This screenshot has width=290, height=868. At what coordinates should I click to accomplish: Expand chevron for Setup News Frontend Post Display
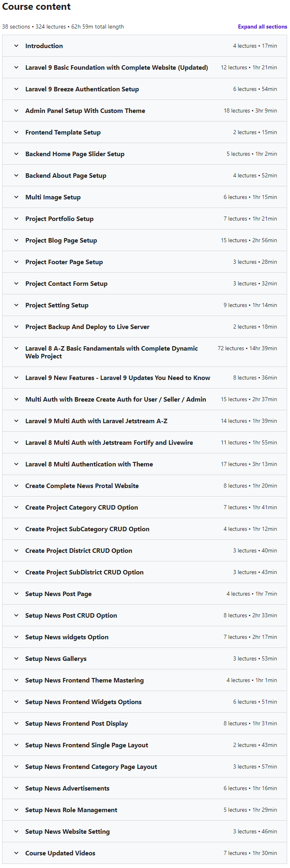pyautogui.click(x=16, y=723)
